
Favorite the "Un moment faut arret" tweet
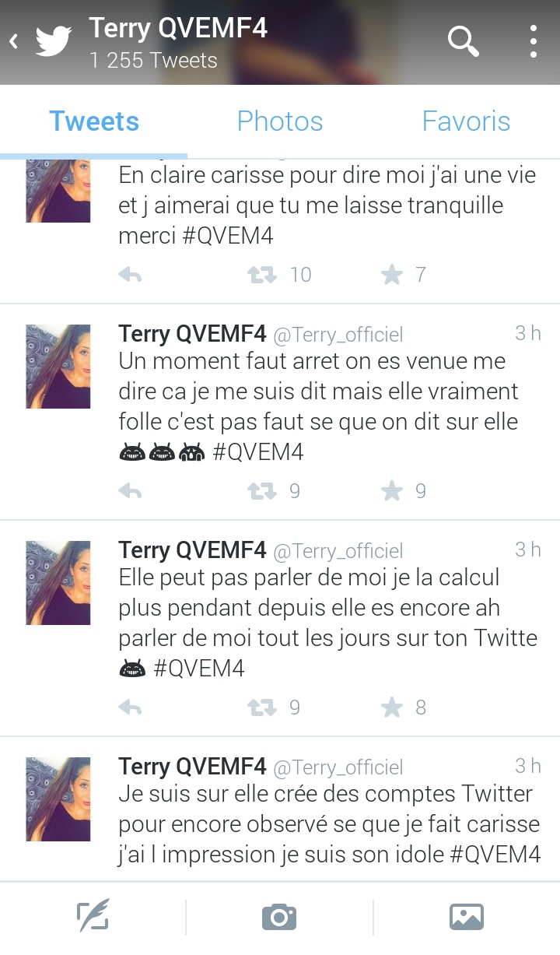coord(392,490)
